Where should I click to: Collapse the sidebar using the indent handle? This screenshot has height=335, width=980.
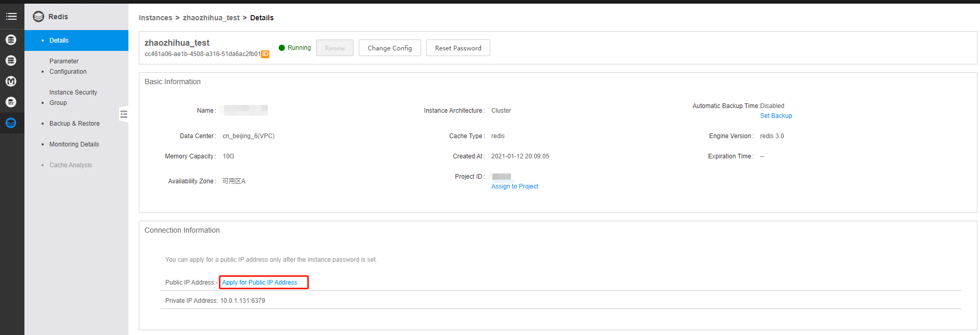124,114
